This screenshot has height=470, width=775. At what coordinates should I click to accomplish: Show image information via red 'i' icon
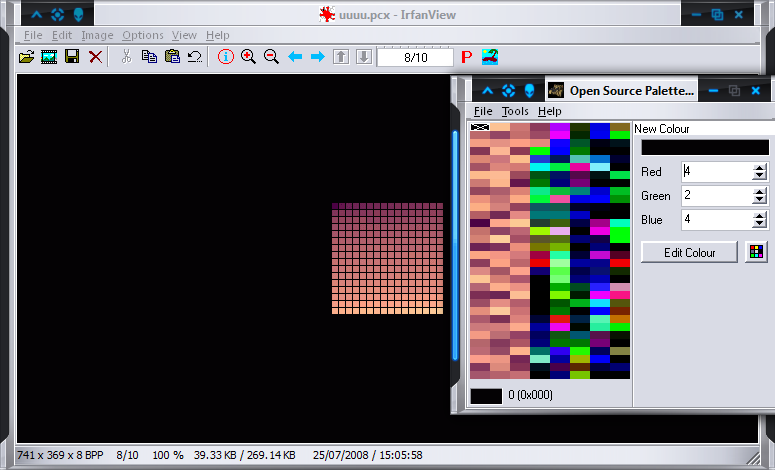pyautogui.click(x=225, y=57)
